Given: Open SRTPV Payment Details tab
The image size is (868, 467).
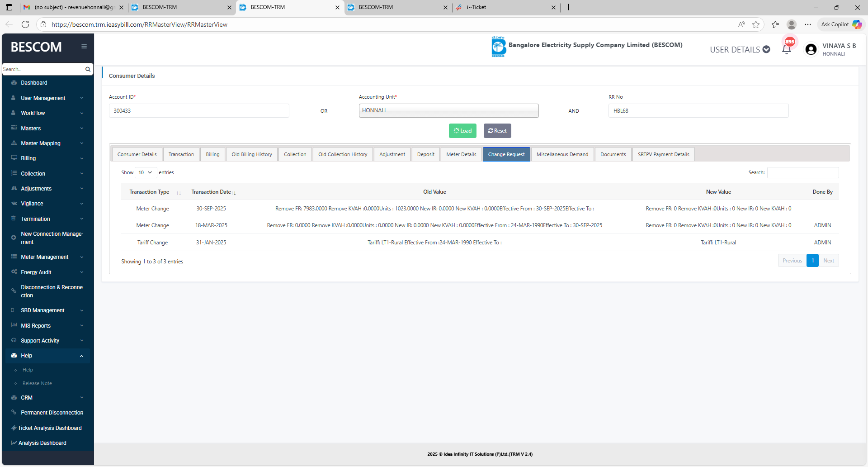Looking at the screenshot, I should (664, 154).
